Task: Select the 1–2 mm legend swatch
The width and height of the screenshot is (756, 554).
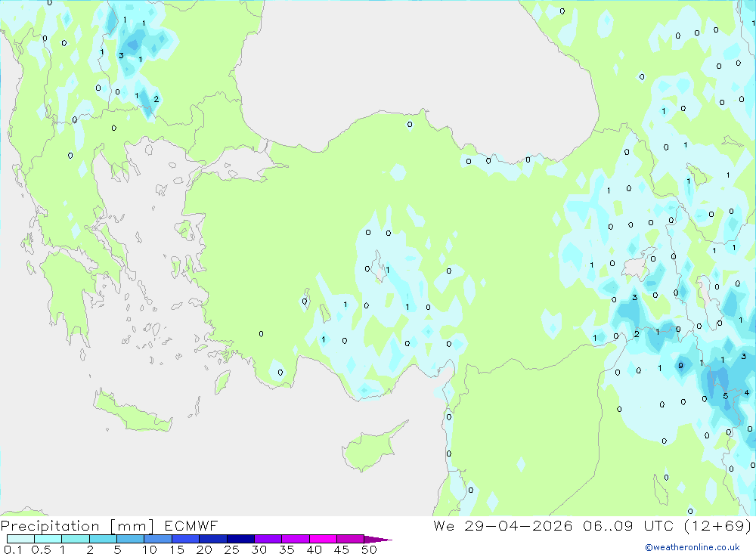Action: pyautogui.click(x=75, y=539)
